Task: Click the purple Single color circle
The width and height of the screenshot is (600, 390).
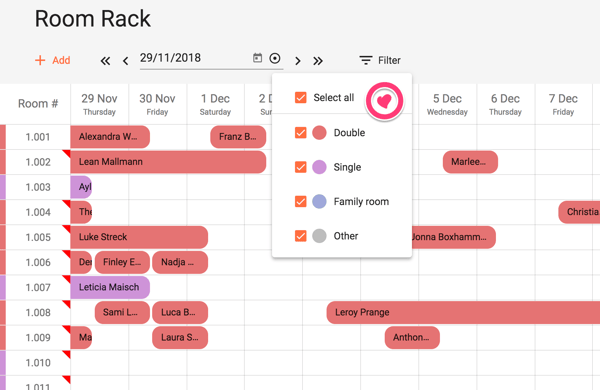Action: [x=319, y=167]
